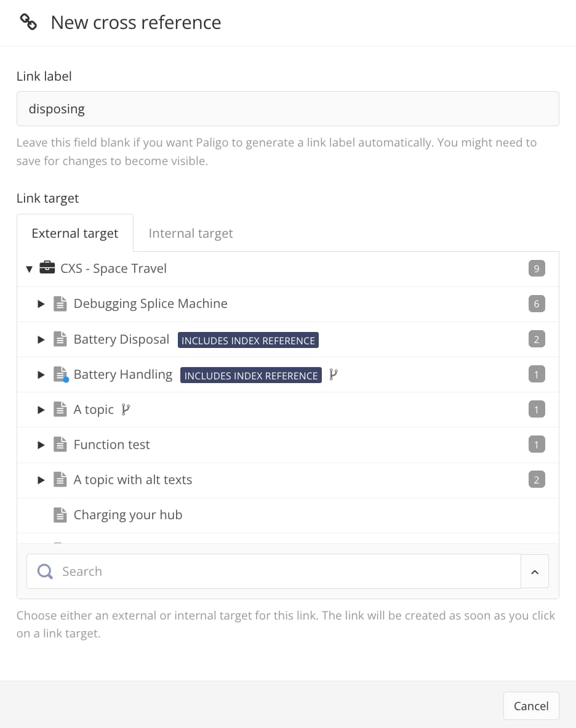
Task: Click the chevron beside the search field
Action: tap(534, 571)
